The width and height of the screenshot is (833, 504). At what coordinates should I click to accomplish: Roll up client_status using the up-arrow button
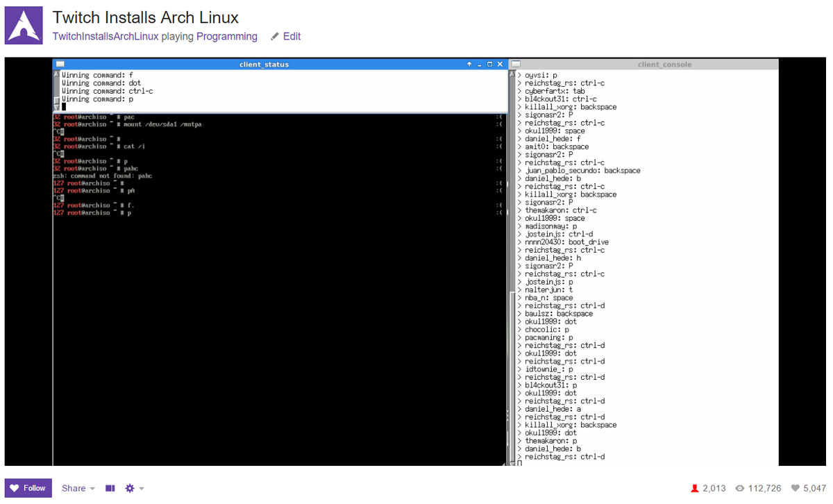[x=469, y=64]
